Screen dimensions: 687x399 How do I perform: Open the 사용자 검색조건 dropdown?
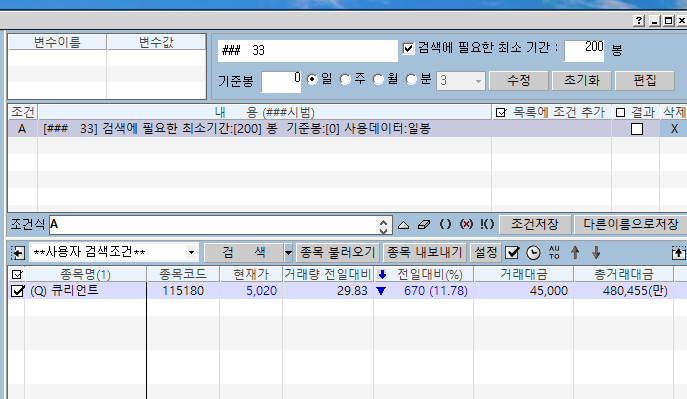click(191, 253)
